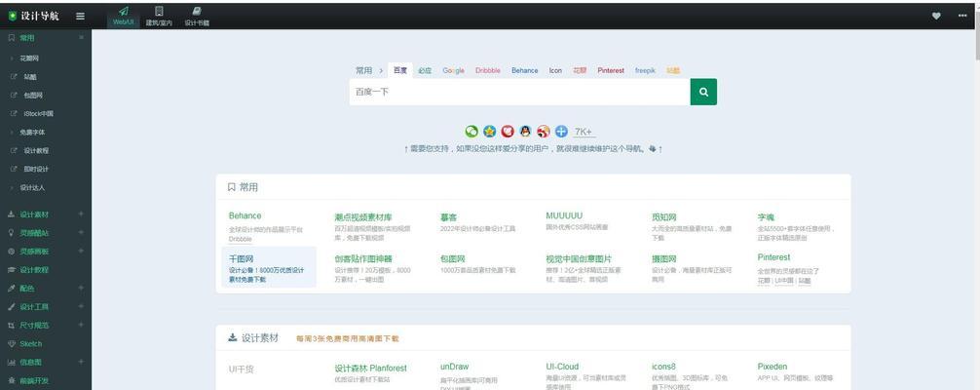Select Google search engine tab
The width and height of the screenshot is (980, 390).
pyautogui.click(x=453, y=71)
